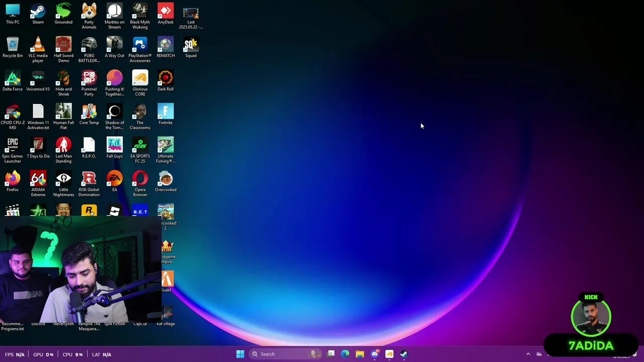Open Black Myth Wukong shortcut

pos(140,16)
